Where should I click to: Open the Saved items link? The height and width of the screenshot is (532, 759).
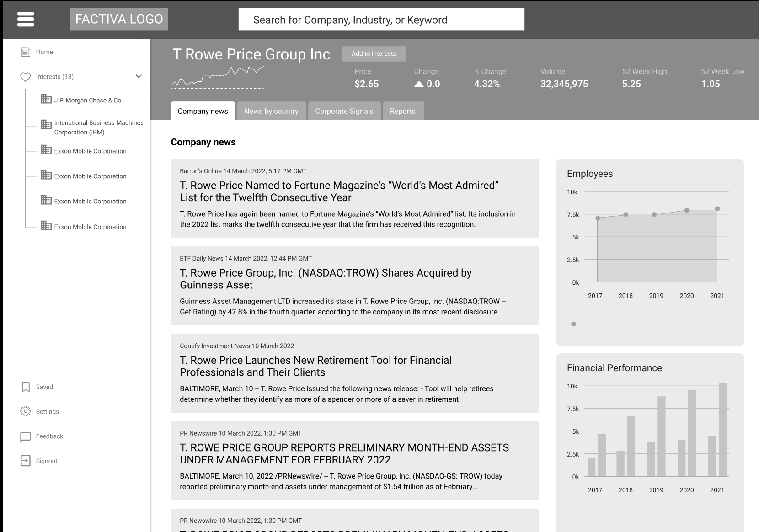(x=44, y=387)
